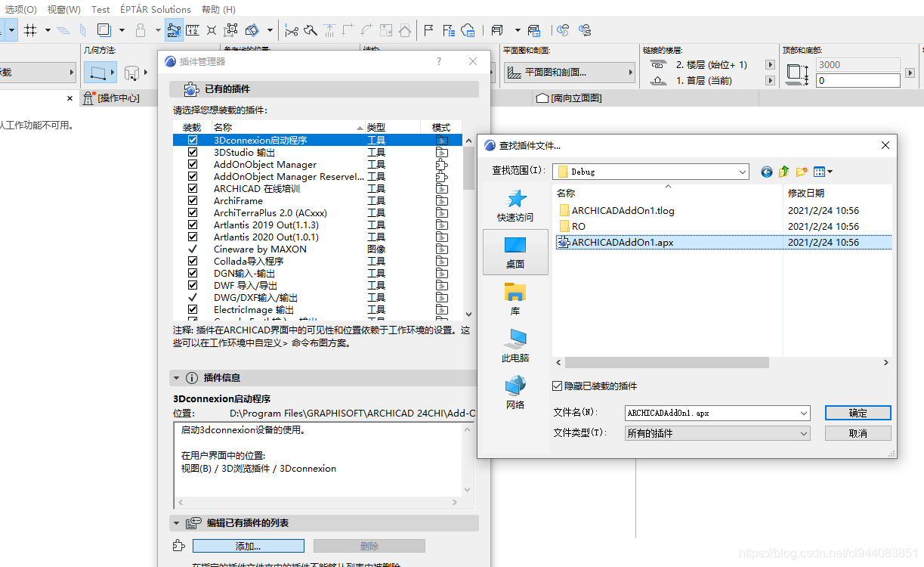The image size is (924, 567).
Task: Collapse the 编辑已有插件的列表 section
Action: tap(176, 522)
